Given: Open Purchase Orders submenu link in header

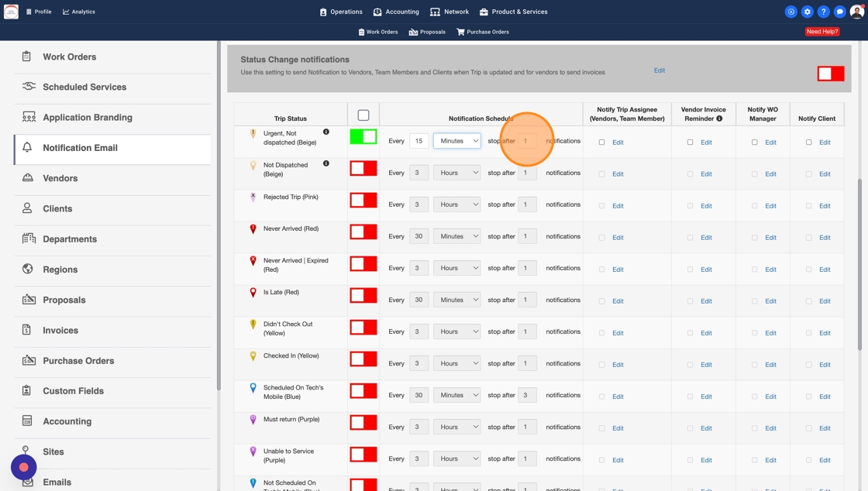Looking at the screenshot, I should coord(483,32).
